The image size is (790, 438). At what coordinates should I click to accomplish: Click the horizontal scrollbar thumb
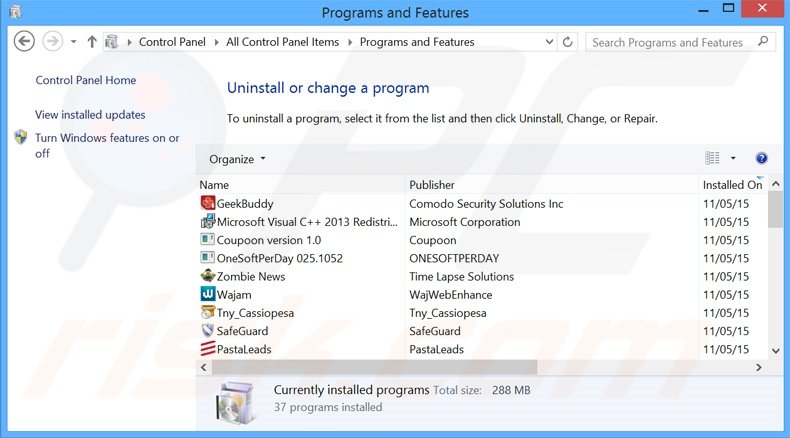coord(374,367)
